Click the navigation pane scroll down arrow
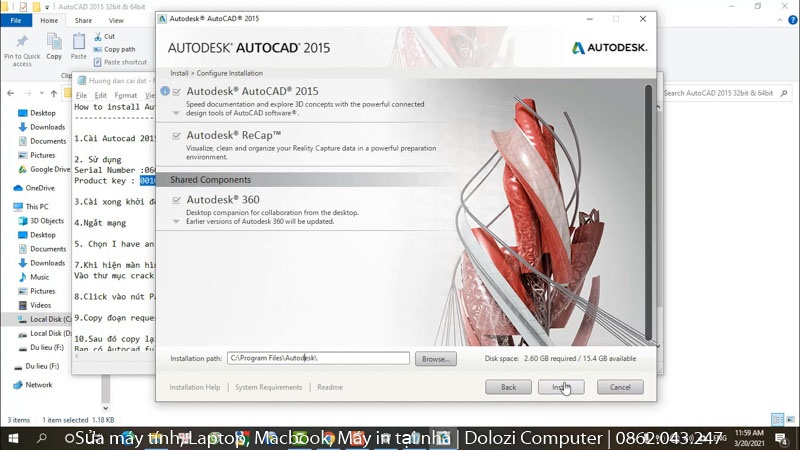 (x=106, y=408)
